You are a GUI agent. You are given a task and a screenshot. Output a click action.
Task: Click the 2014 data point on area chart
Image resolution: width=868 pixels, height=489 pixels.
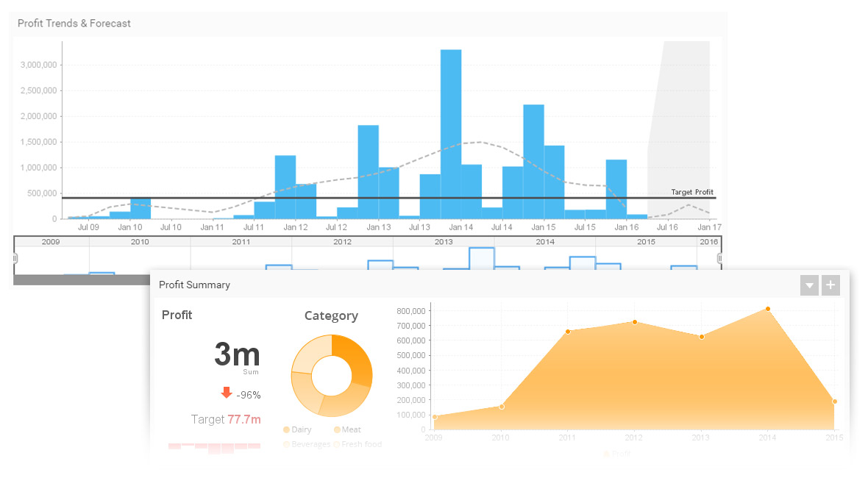768,310
